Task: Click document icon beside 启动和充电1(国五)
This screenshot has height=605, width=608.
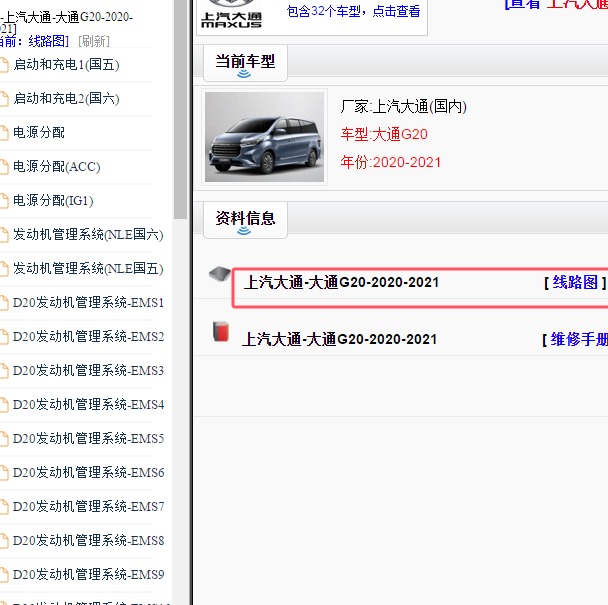Action: coord(4,65)
